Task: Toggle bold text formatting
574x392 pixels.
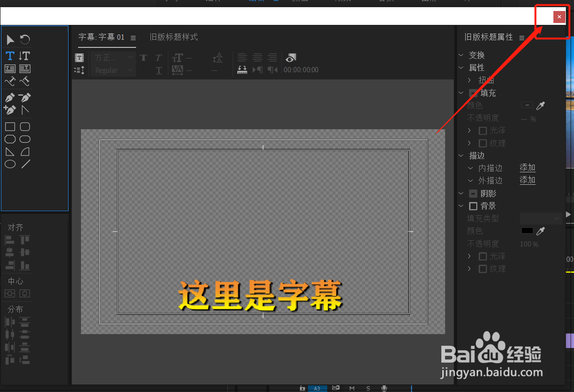Action: pyautogui.click(x=144, y=58)
